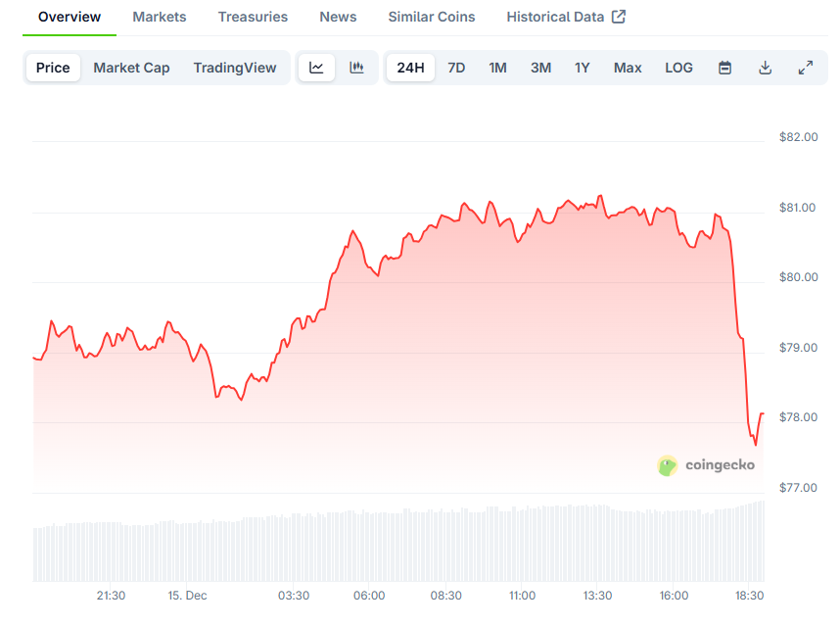This screenshot has width=840, height=625.
Task: Open the calendar date range icon
Action: [x=724, y=67]
